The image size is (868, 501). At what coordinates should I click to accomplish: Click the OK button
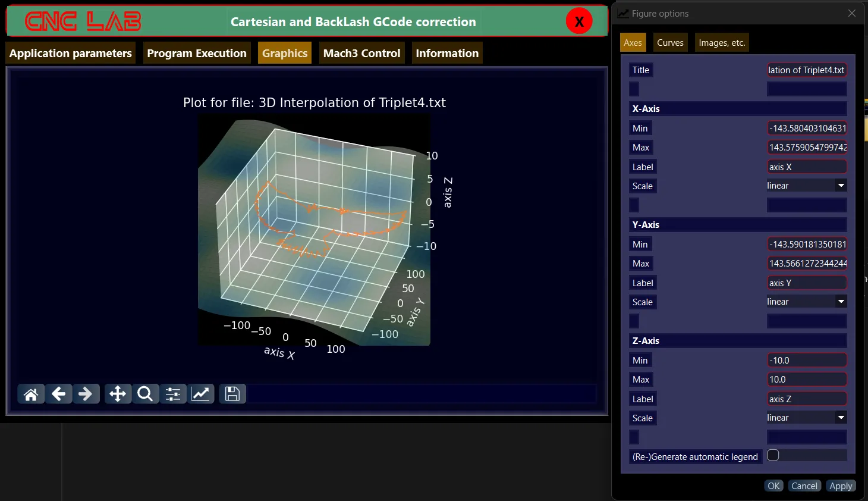click(773, 486)
